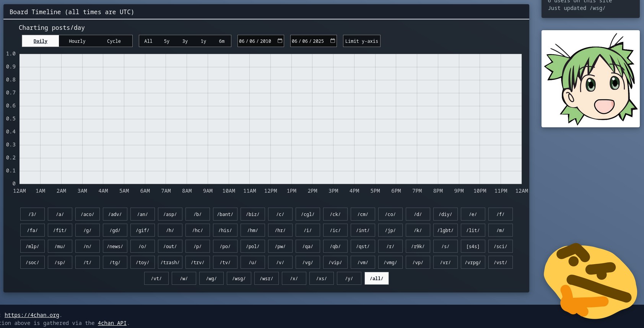Select the /his/ board
The width and height of the screenshot is (644, 328).
click(225, 230)
